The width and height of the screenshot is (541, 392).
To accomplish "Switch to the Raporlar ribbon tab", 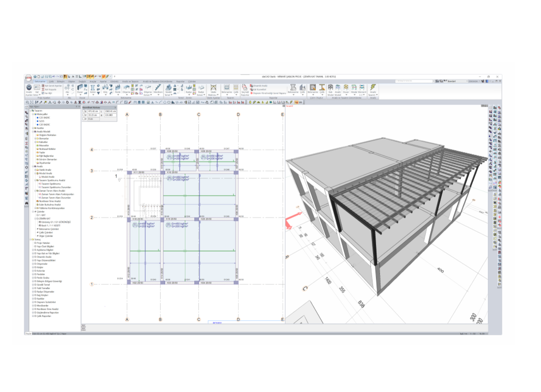I will (180, 81).
